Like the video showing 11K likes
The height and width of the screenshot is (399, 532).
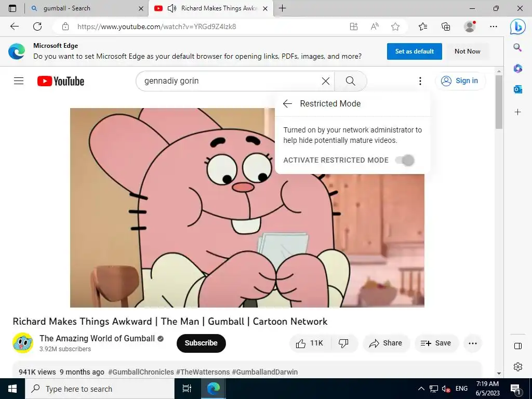(309, 343)
